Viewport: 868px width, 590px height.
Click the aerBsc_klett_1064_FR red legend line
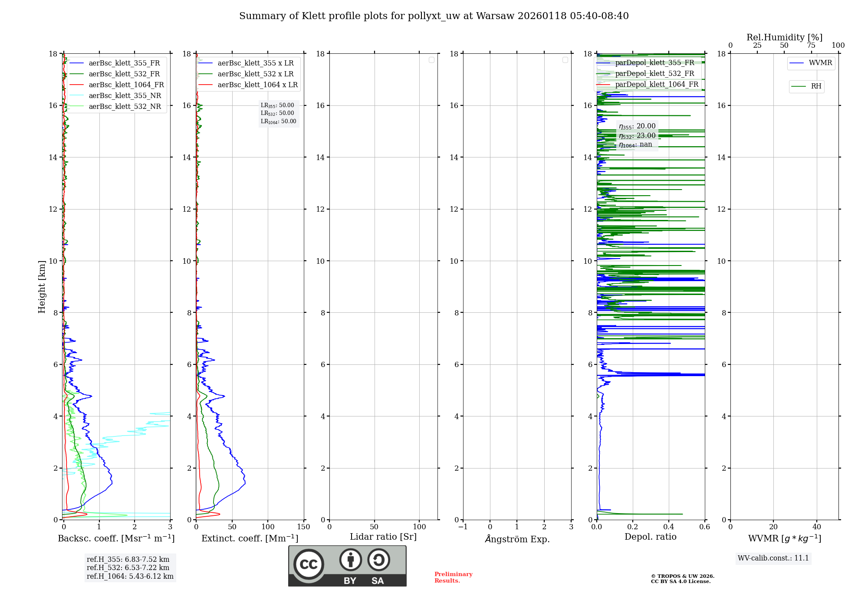pos(77,85)
